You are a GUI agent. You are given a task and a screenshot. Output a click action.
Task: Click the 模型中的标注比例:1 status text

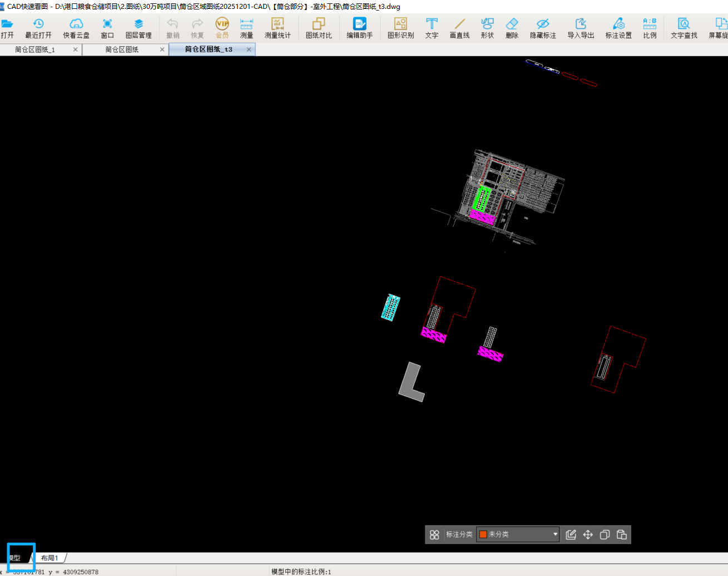click(x=301, y=572)
